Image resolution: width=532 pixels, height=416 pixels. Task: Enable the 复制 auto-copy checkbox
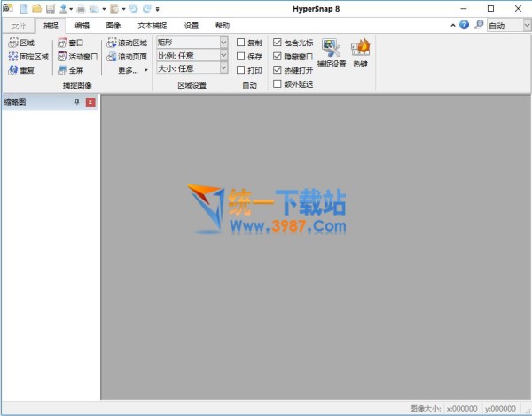tap(241, 43)
